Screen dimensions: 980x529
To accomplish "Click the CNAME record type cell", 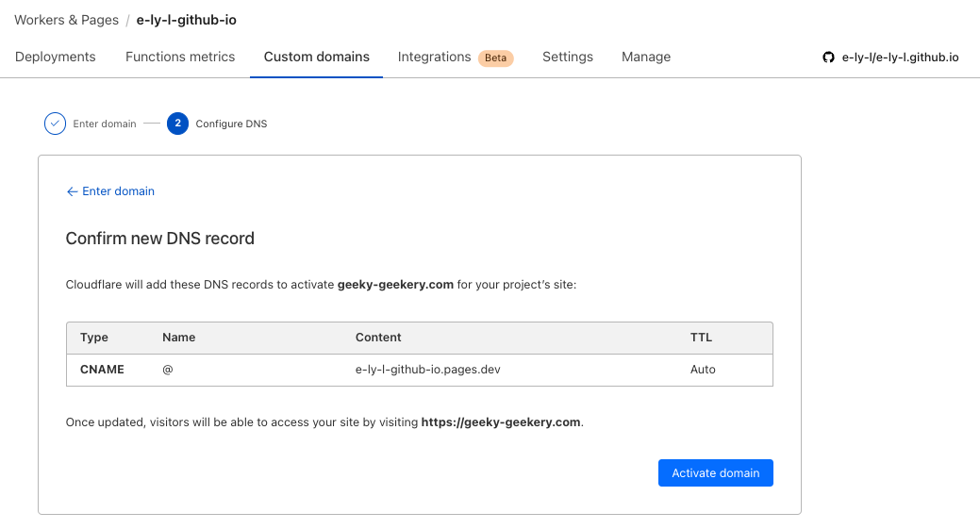I will click(x=102, y=370).
